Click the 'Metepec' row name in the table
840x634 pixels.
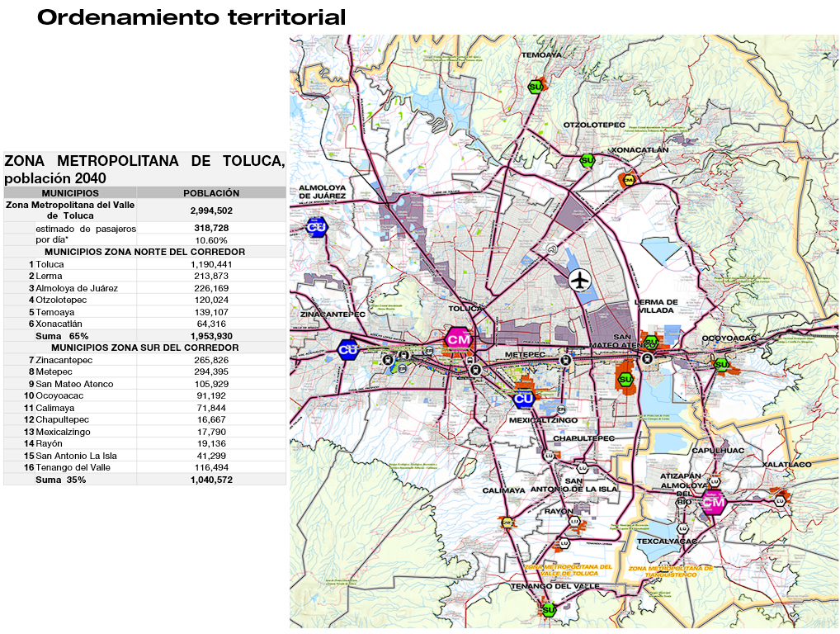point(54,372)
